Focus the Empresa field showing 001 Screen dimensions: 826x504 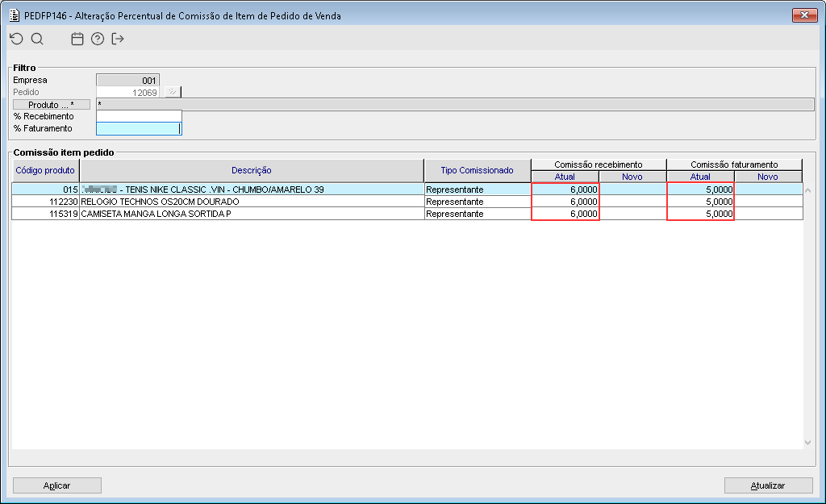[128, 80]
